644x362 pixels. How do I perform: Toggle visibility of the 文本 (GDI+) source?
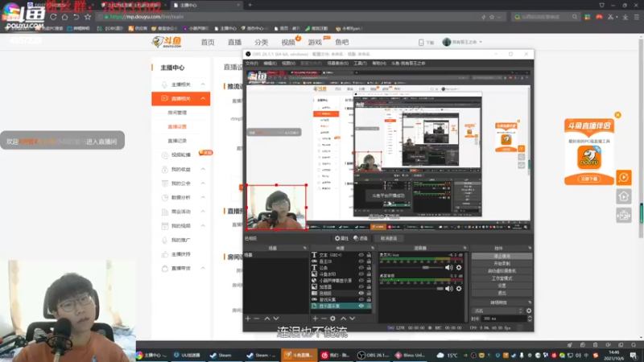[361, 255]
